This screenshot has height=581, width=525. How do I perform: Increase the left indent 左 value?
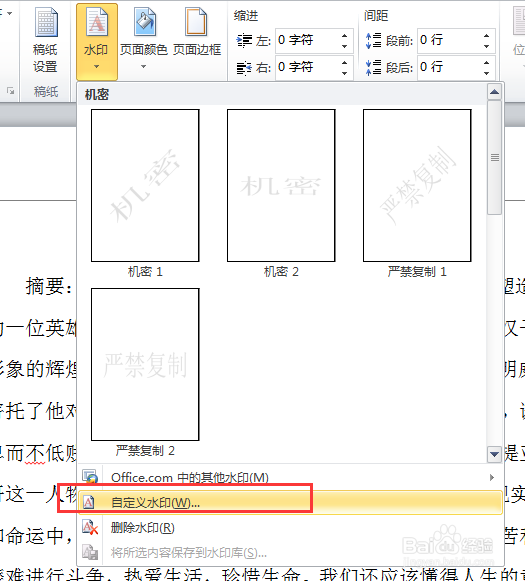(x=345, y=36)
